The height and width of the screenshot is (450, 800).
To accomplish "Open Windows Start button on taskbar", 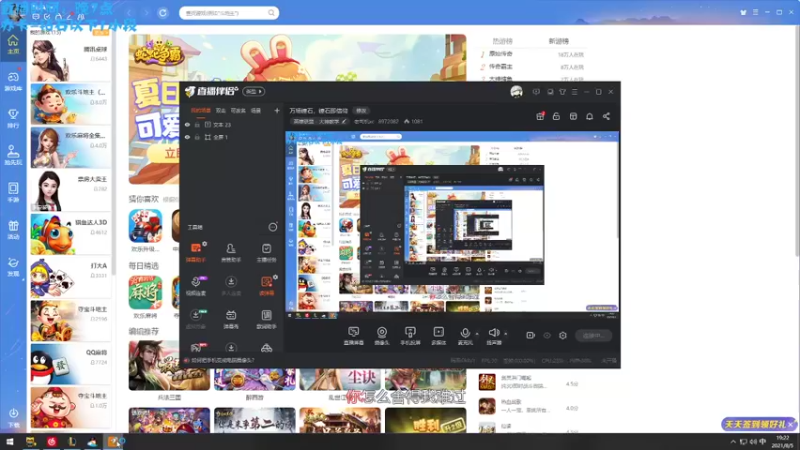I will 9,442.
